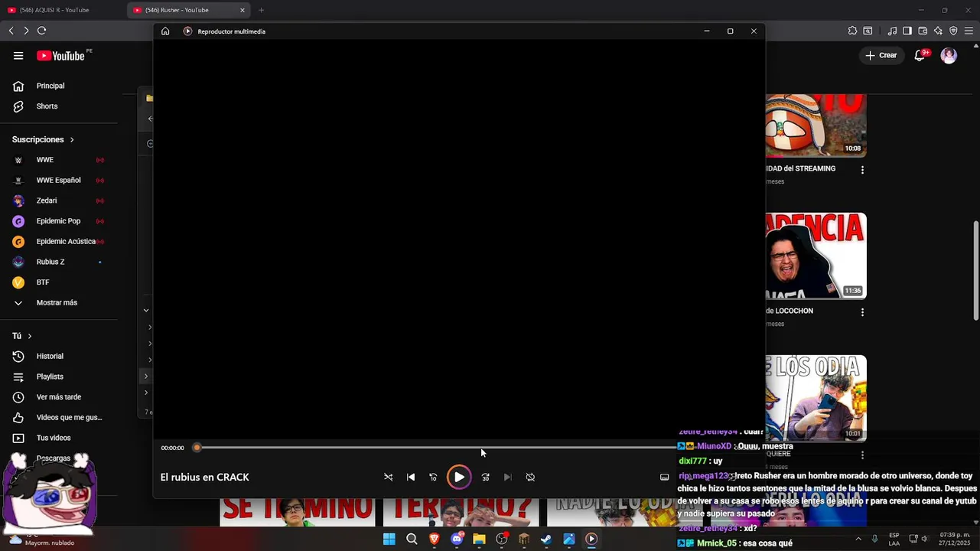The image size is (980, 551).
Task: Expand the Tú section arrow
Action: pos(30,336)
